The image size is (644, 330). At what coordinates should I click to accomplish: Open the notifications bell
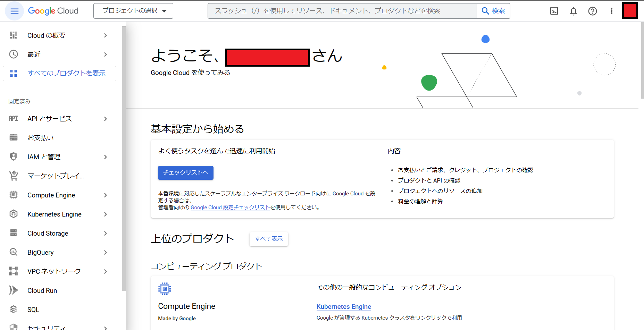(x=574, y=11)
